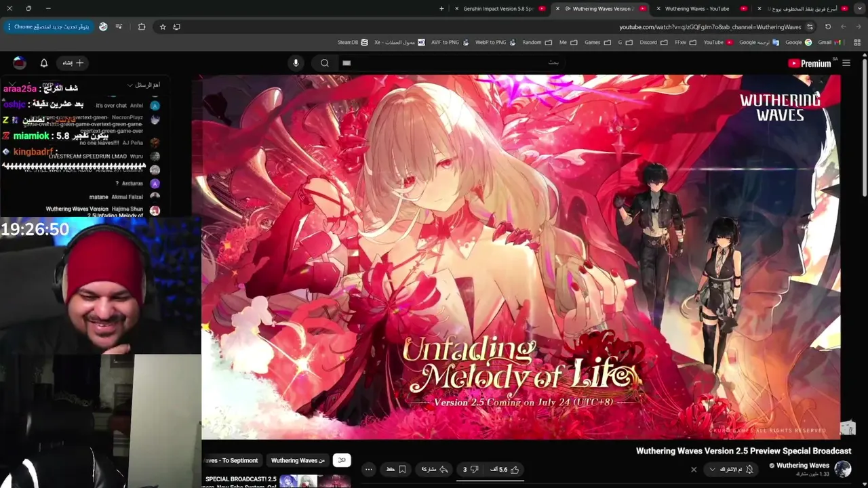
Task: Open Hajime Shun's avatar in chat
Action: (155, 211)
